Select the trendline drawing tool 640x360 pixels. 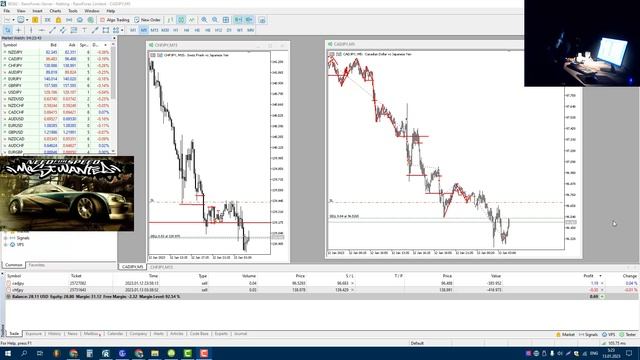click(x=52, y=30)
